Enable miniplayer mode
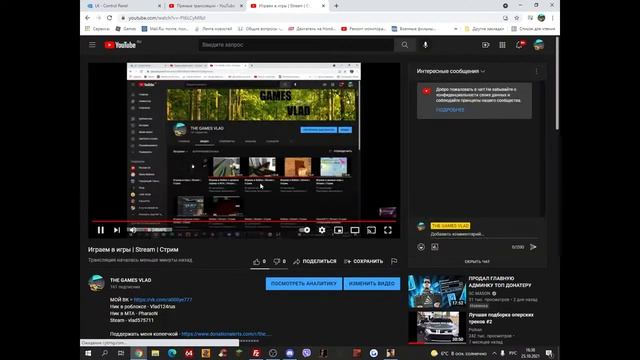This screenshot has width=640, height=360. point(338,230)
